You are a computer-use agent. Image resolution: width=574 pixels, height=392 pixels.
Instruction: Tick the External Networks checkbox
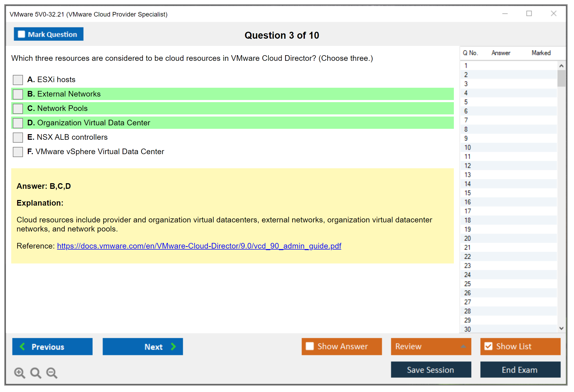[x=18, y=94]
